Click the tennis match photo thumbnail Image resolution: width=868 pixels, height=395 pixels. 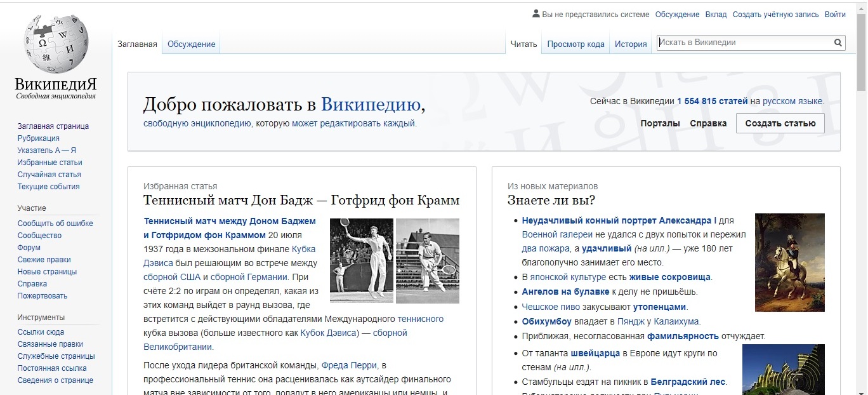[x=393, y=262]
